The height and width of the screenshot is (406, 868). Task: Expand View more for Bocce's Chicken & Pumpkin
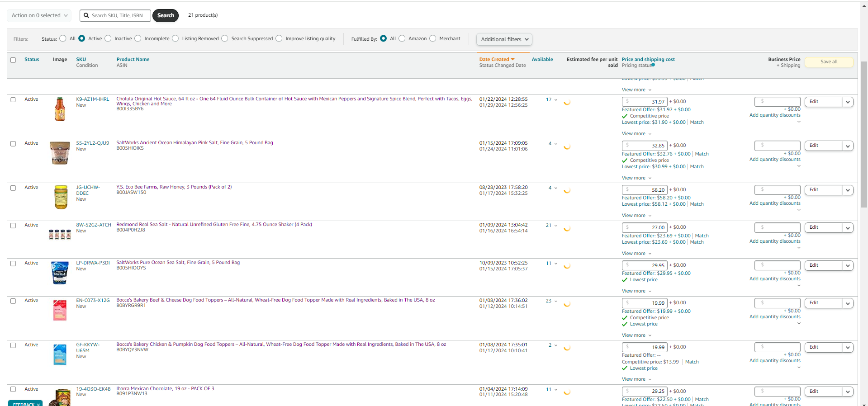pyautogui.click(x=636, y=379)
